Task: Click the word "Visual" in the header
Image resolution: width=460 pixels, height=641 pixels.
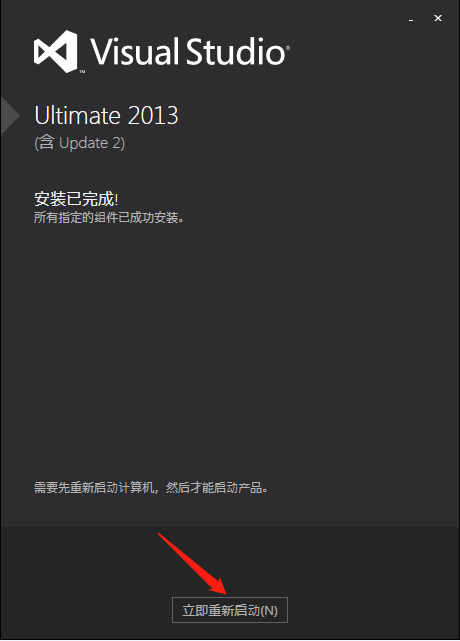Action: click(x=135, y=52)
